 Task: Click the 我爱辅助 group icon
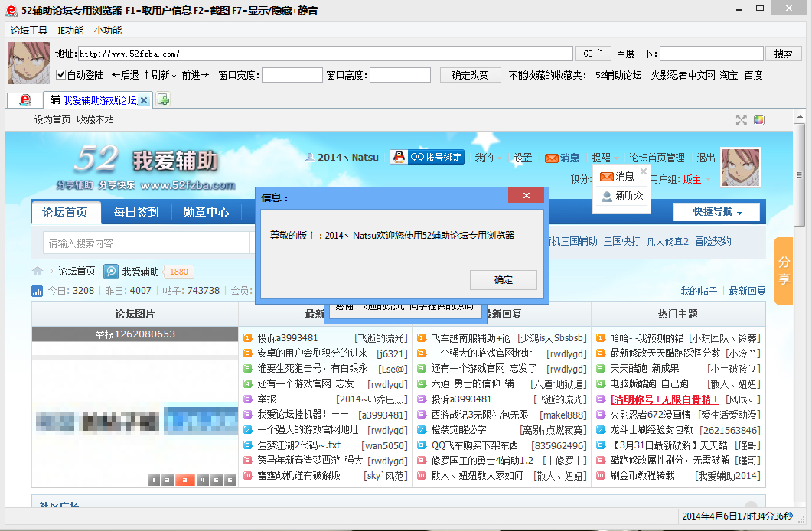pos(111,271)
